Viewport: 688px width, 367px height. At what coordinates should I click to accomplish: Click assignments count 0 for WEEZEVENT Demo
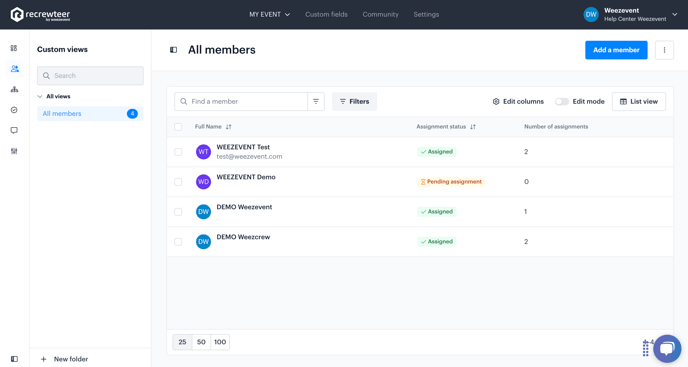coord(527,182)
